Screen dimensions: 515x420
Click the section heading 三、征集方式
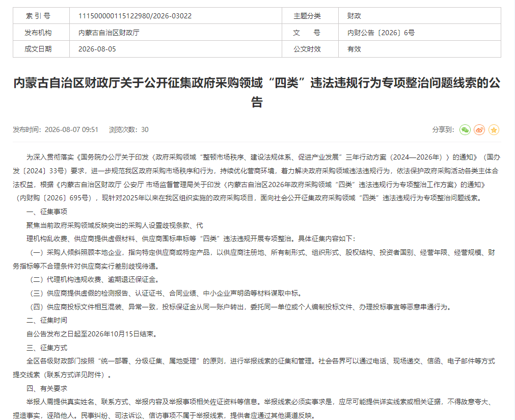[x=47, y=348]
